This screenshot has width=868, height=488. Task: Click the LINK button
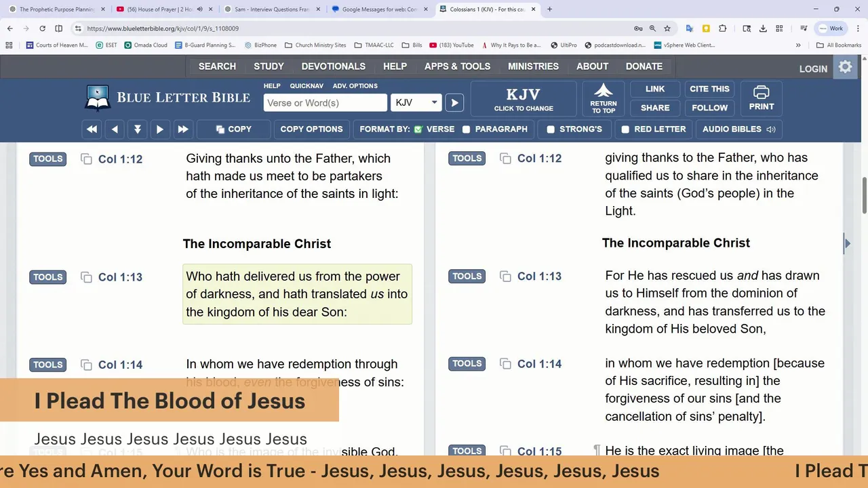point(655,89)
